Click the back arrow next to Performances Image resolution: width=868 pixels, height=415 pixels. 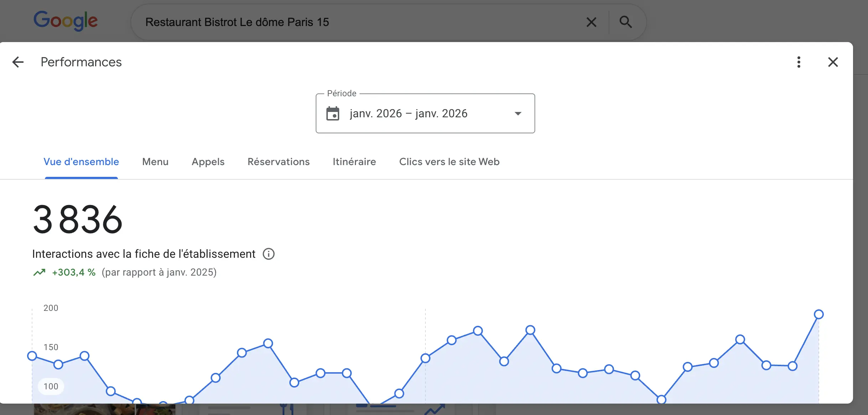(x=18, y=62)
